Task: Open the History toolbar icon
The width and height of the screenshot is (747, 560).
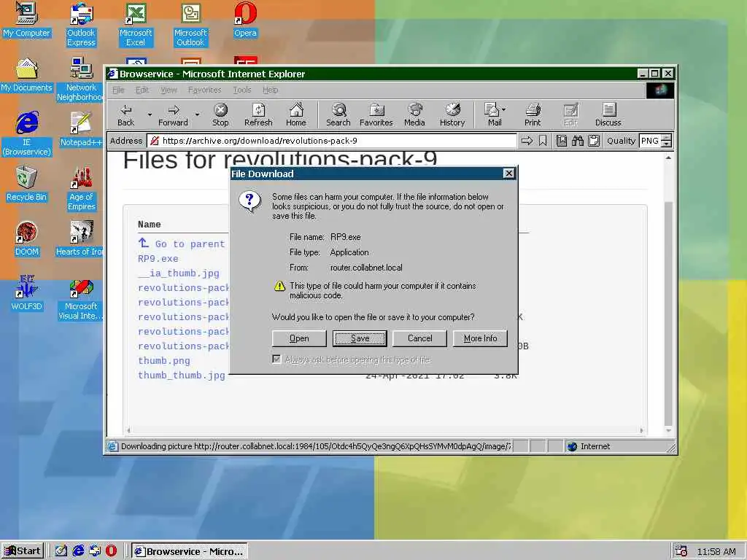Action: point(452,115)
